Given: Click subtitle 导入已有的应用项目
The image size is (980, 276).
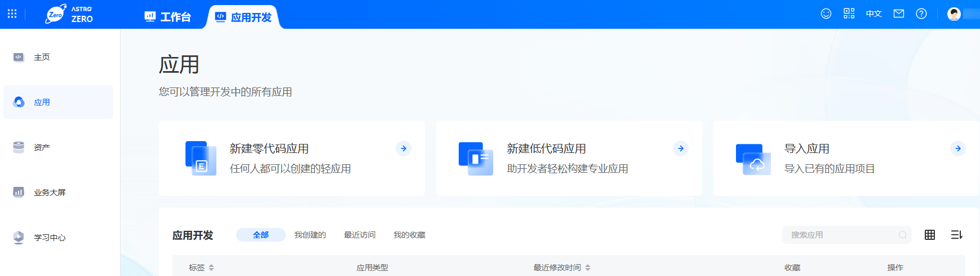Looking at the screenshot, I should click(x=830, y=169).
